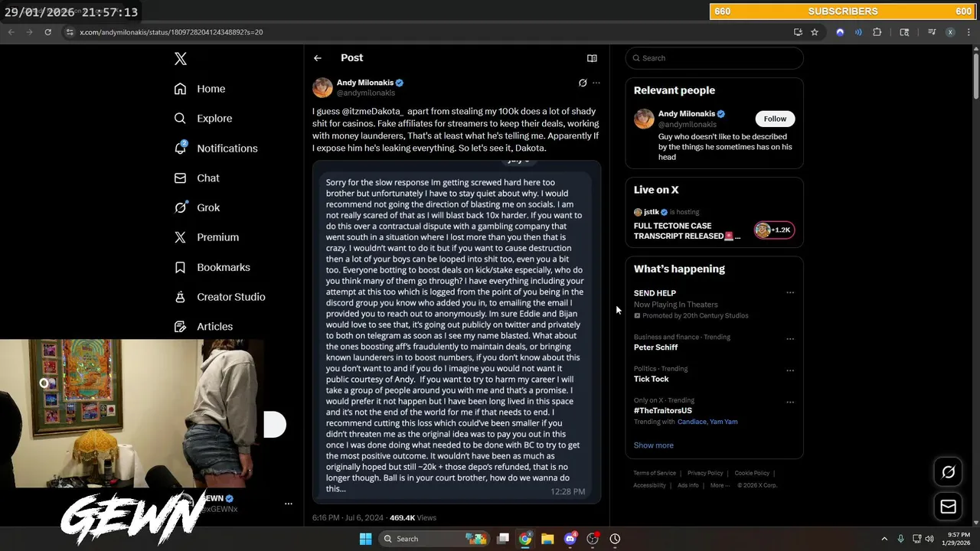980x551 pixels.
Task: Open Terms of Service footer link
Action: point(655,473)
